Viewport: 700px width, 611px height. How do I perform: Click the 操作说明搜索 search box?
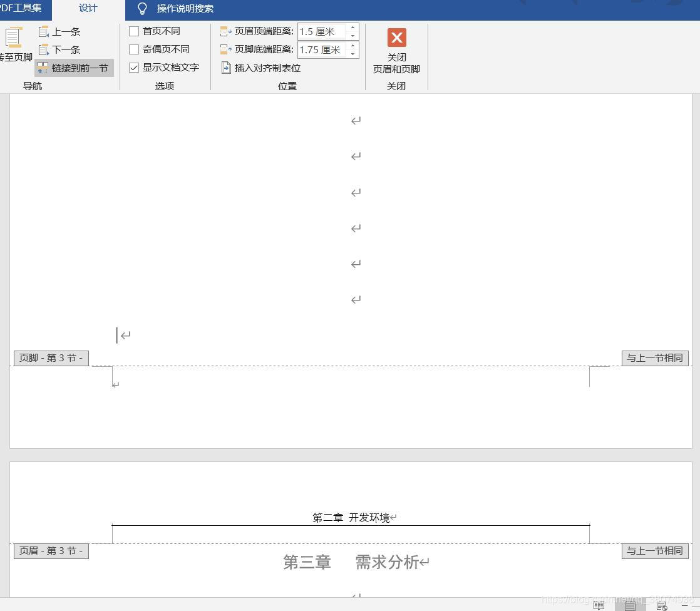tap(185, 9)
